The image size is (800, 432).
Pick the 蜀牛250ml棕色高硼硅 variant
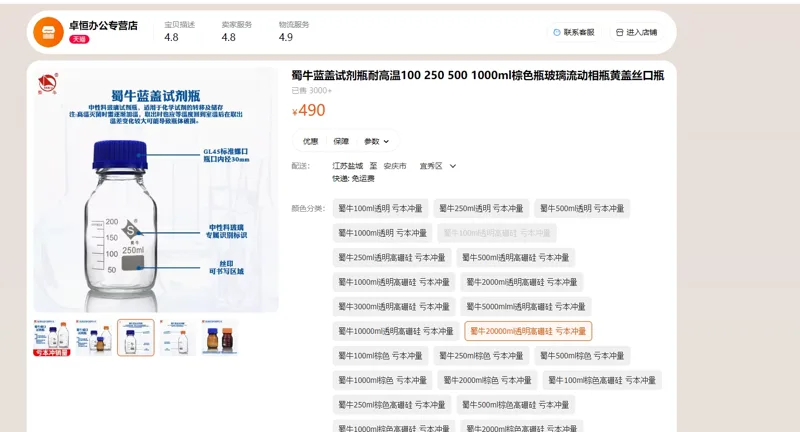[x=392, y=404]
